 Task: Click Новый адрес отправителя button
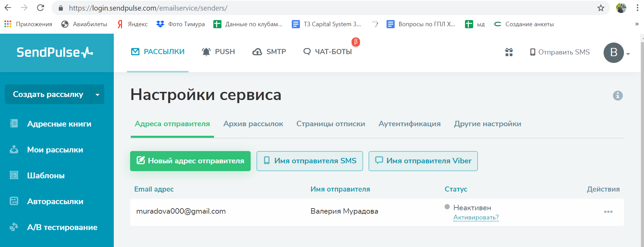(190, 161)
